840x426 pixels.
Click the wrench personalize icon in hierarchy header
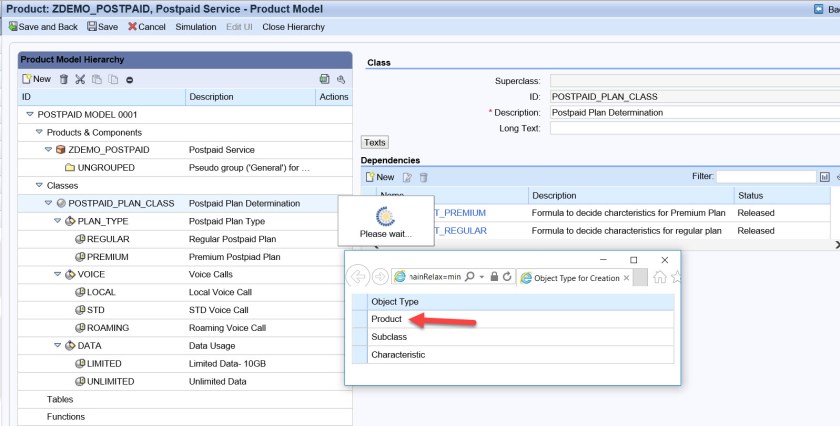[341, 79]
